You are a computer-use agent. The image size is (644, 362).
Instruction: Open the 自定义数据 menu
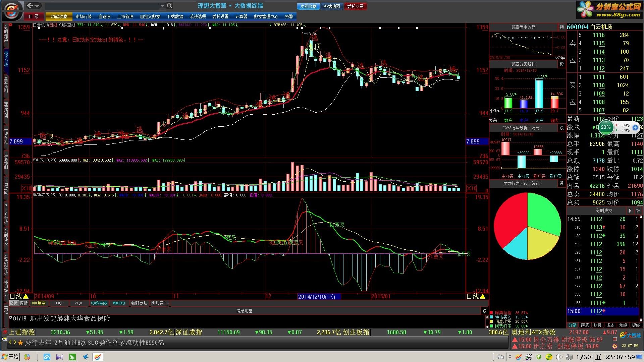point(150,16)
